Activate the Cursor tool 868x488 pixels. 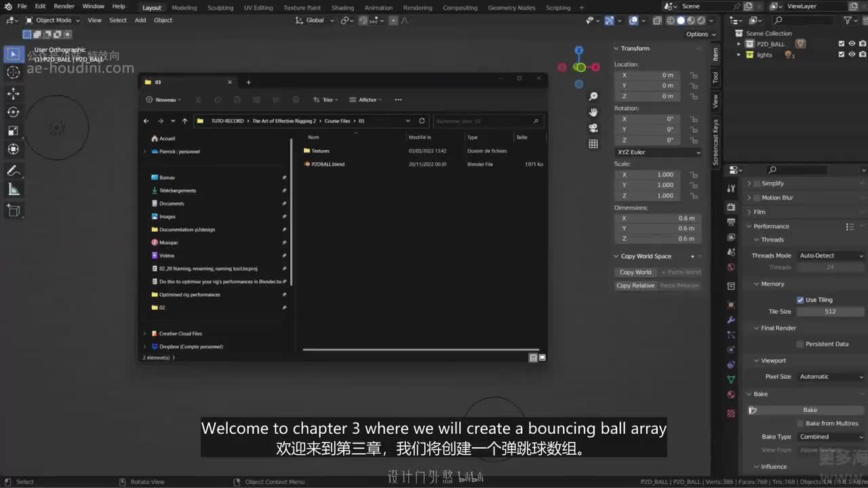pyautogui.click(x=14, y=73)
